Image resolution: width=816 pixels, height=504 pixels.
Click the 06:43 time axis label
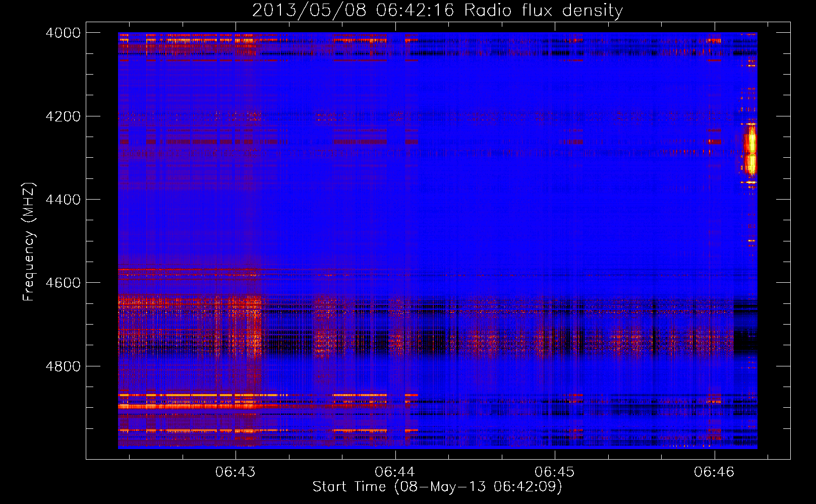(x=236, y=472)
